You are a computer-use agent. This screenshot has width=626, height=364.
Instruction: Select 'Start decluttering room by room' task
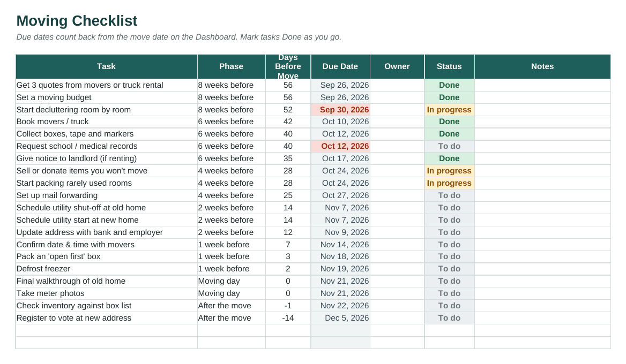pos(106,110)
